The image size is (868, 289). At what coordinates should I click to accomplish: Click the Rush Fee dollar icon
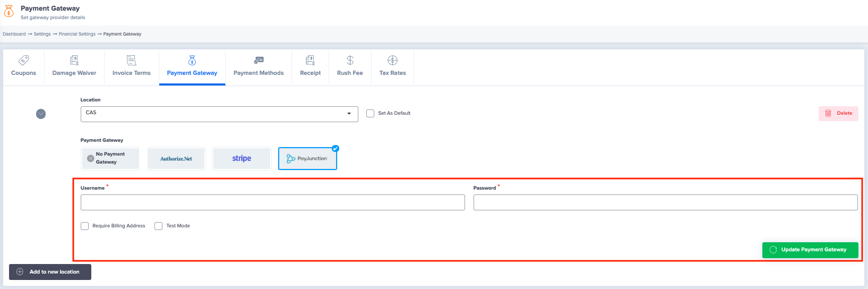[350, 60]
